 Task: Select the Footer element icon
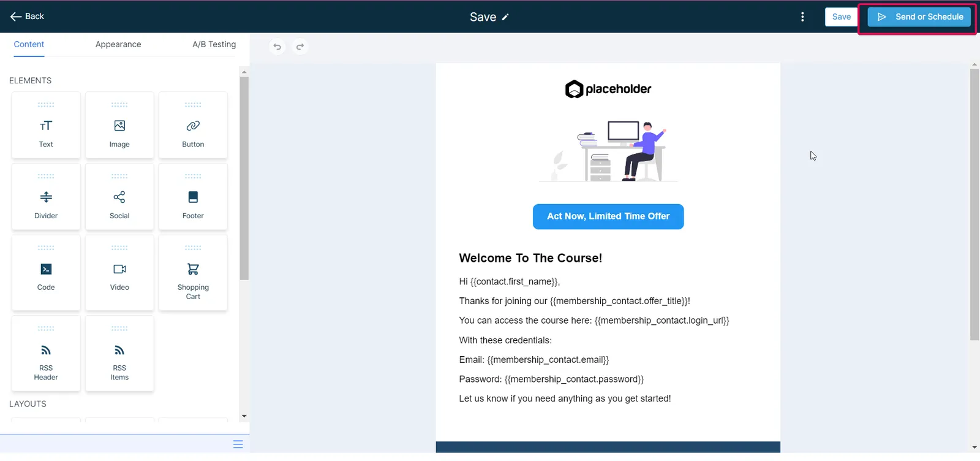pyautogui.click(x=193, y=197)
